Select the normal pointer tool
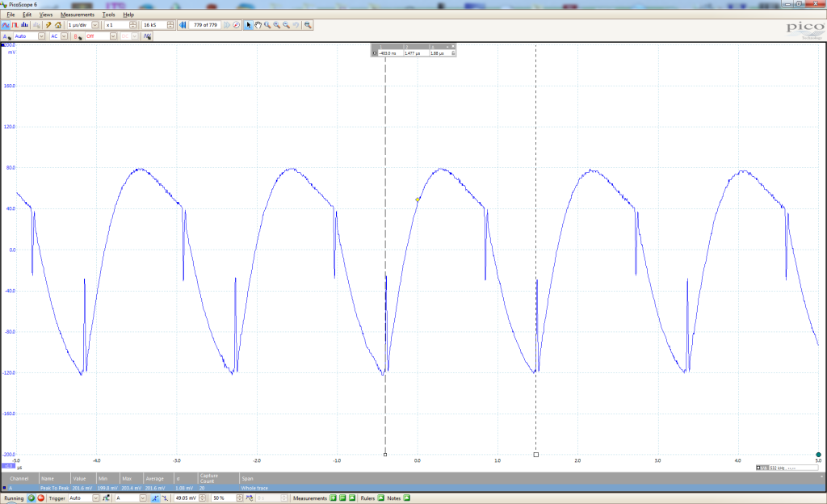 [249, 25]
